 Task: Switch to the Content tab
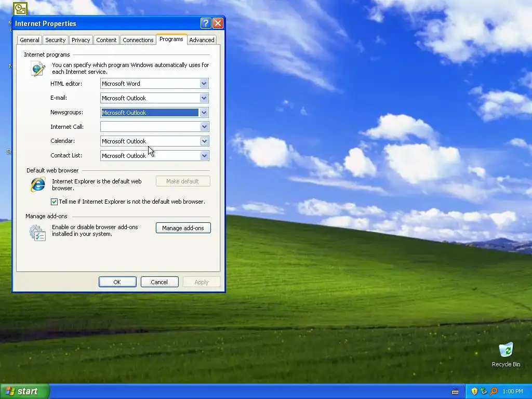[x=106, y=40]
